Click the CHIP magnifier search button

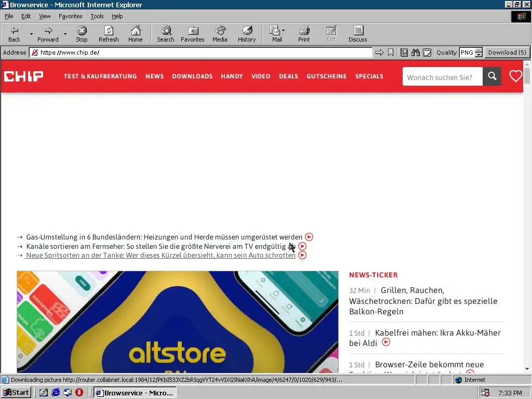pyautogui.click(x=492, y=76)
